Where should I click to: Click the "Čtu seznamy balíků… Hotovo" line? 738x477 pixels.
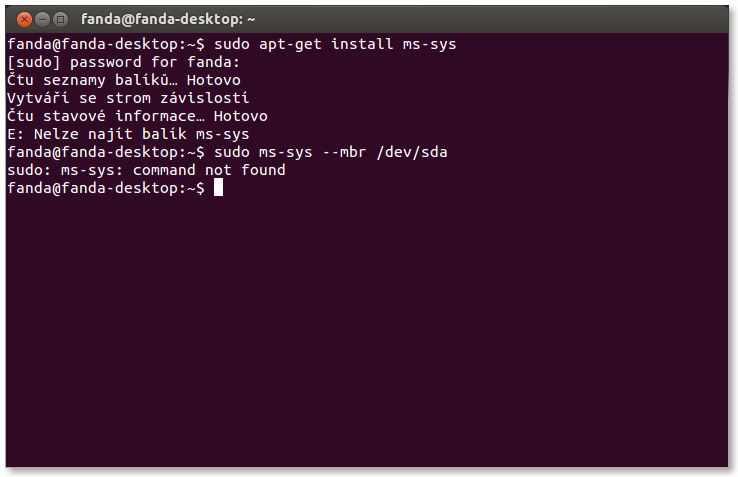pos(123,80)
